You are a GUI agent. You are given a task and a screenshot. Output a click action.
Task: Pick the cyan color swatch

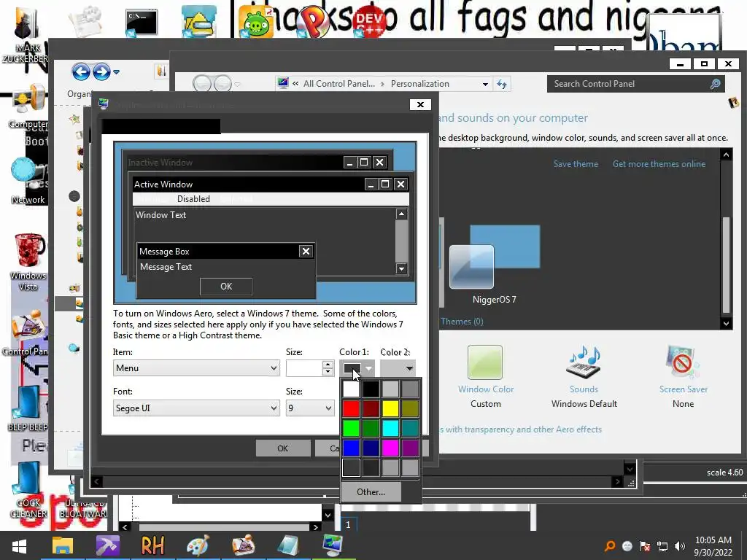coord(390,428)
